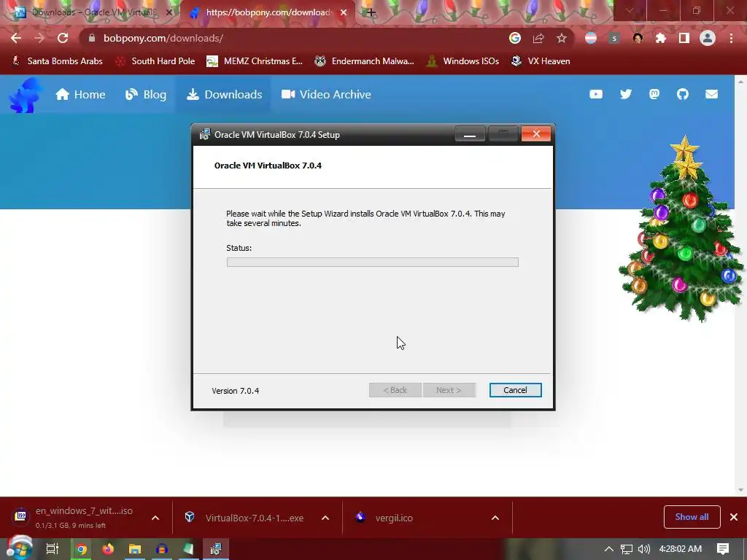Click the blue pony site logo
The height and width of the screenshot is (560, 747).
click(x=24, y=96)
